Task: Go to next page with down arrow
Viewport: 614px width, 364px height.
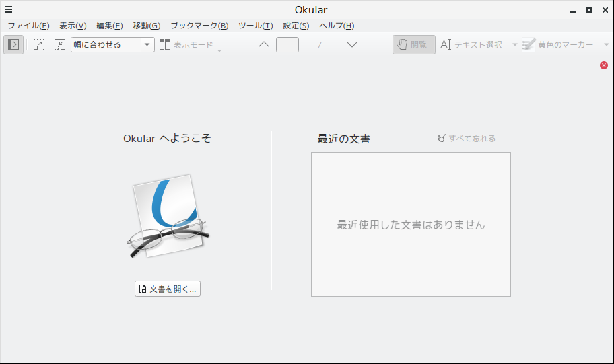Action: [352, 44]
